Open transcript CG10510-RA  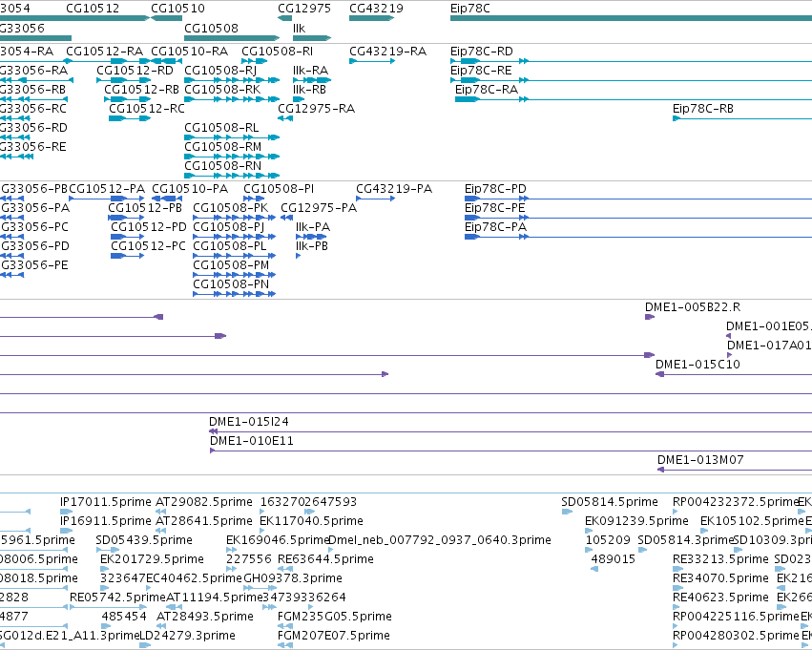[x=190, y=52]
